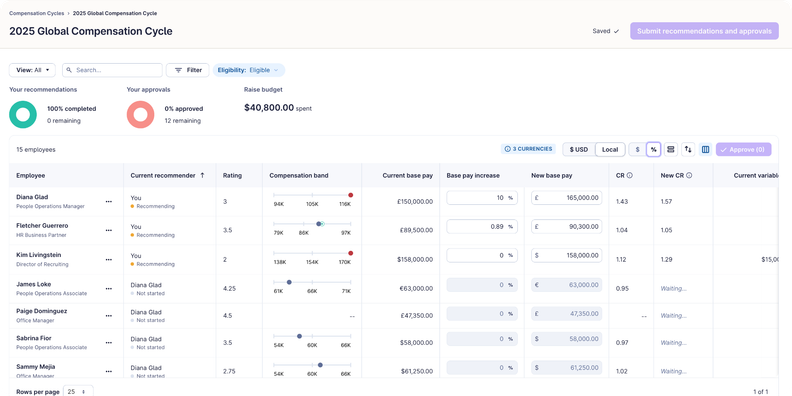This screenshot has width=792, height=396.
Task: Open more options for Kim Livingstein
Action: (x=109, y=260)
